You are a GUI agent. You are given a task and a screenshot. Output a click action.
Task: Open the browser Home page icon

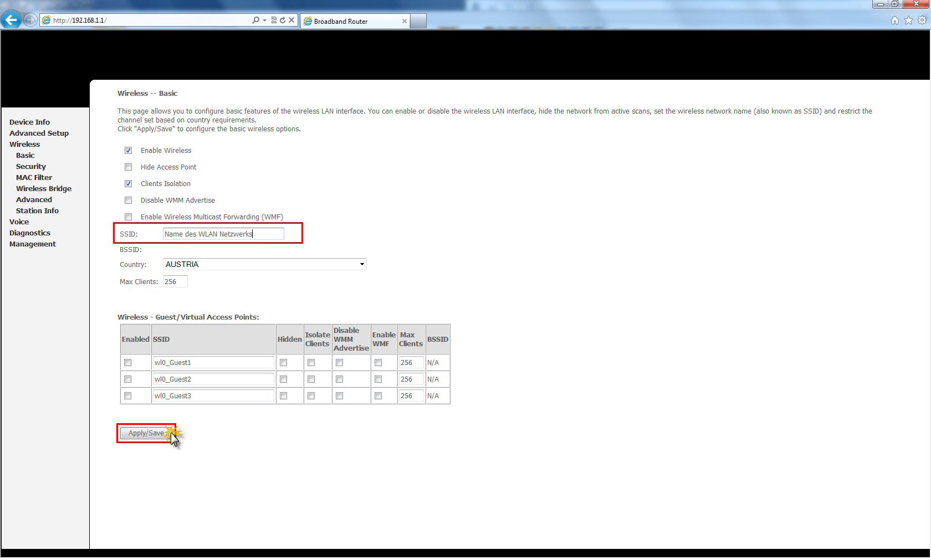tap(894, 20)
